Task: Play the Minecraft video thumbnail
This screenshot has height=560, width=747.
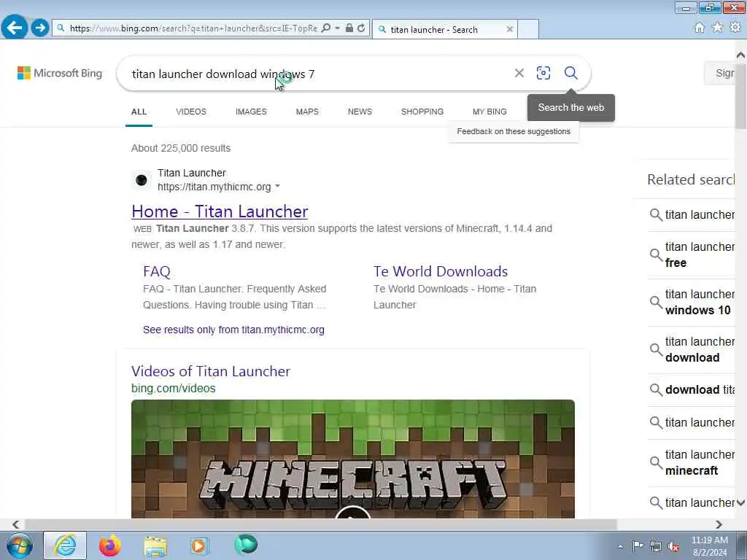Action: pyautogui.click(x=353, y=459)
